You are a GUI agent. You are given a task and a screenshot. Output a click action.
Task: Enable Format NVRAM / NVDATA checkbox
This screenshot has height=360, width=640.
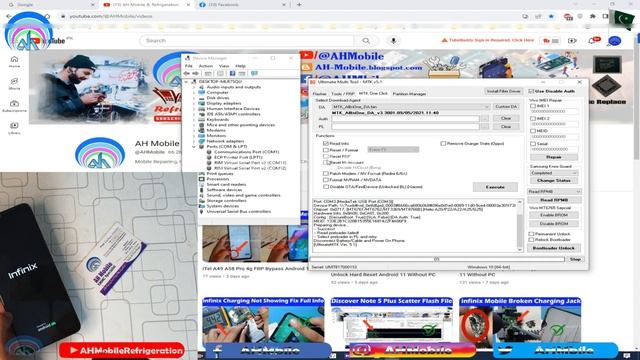click(326, 180)
